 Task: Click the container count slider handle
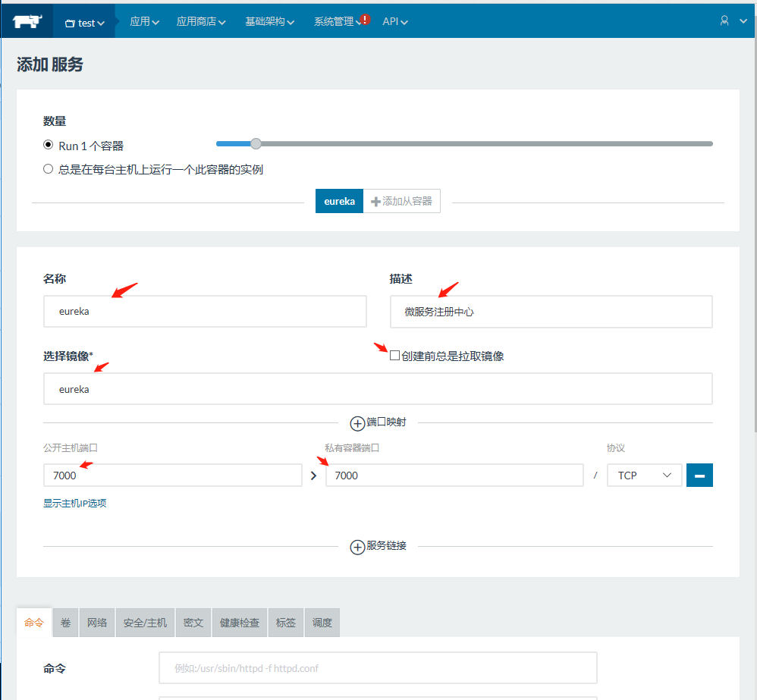(256, 143)
